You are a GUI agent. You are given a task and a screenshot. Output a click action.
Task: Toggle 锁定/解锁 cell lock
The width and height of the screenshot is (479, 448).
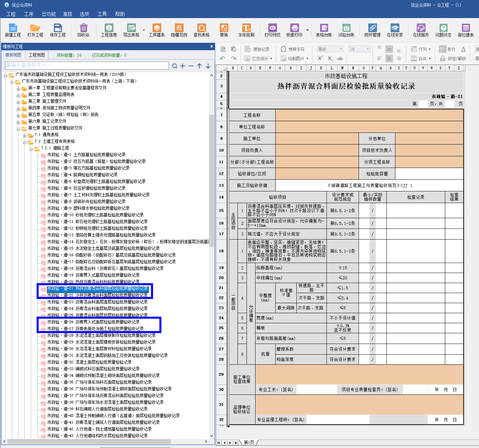click(453, 59)
